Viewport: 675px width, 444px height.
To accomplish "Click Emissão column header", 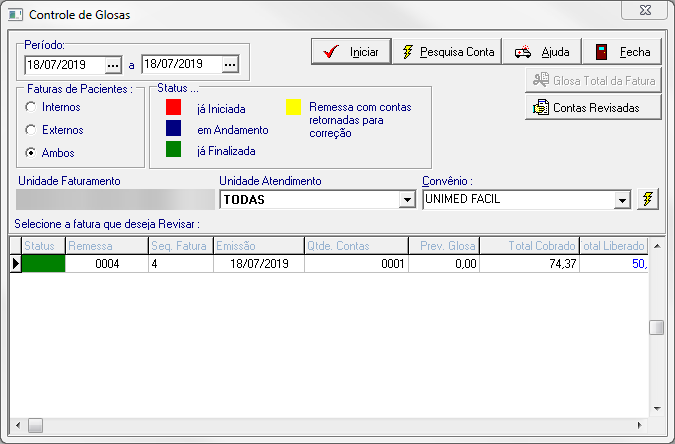I will click(x=259, y=246).
